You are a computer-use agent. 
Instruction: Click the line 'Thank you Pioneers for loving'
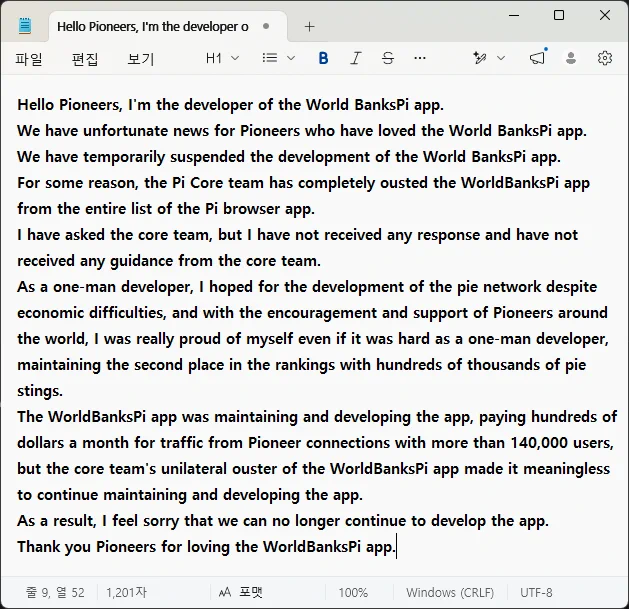point(207,547)
